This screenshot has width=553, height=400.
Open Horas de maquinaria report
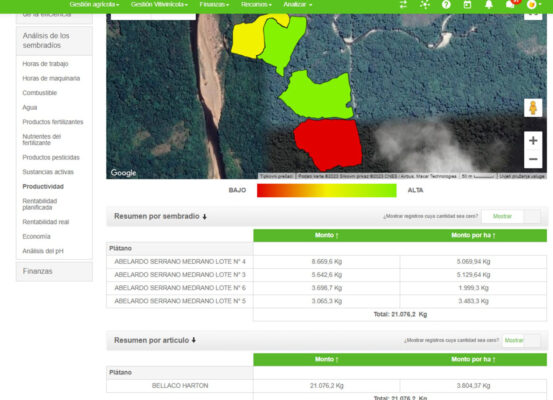pos(51,78)
